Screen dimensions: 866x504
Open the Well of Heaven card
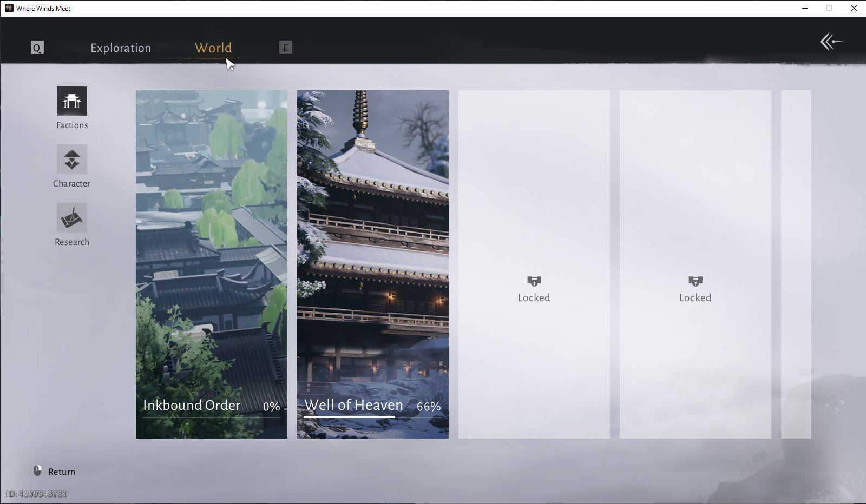point(373,264)
